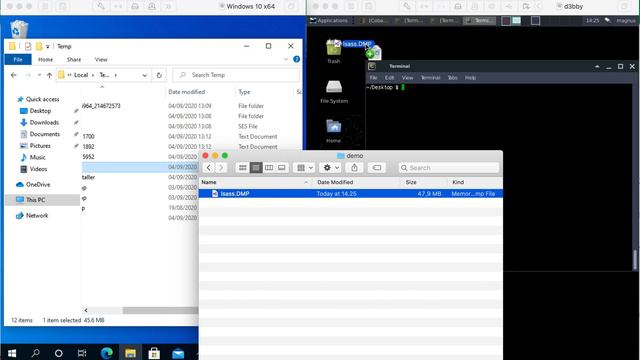Select Network in navigation pane
Viewport: 640px width, 360px height.
click(37, 216)
